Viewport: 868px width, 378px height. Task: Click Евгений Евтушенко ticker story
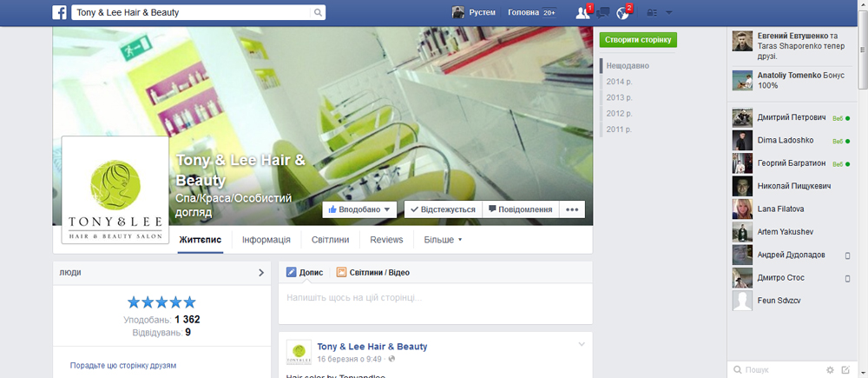792,45
